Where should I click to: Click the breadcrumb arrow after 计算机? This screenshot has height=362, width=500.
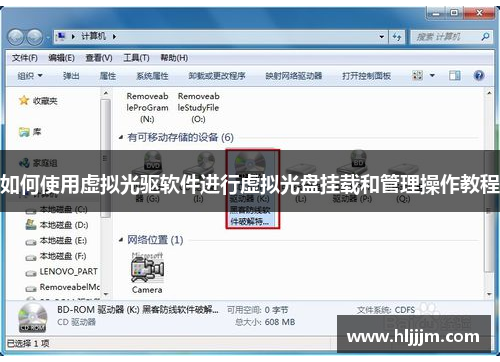pyautogui.click(x=114, y=36)
